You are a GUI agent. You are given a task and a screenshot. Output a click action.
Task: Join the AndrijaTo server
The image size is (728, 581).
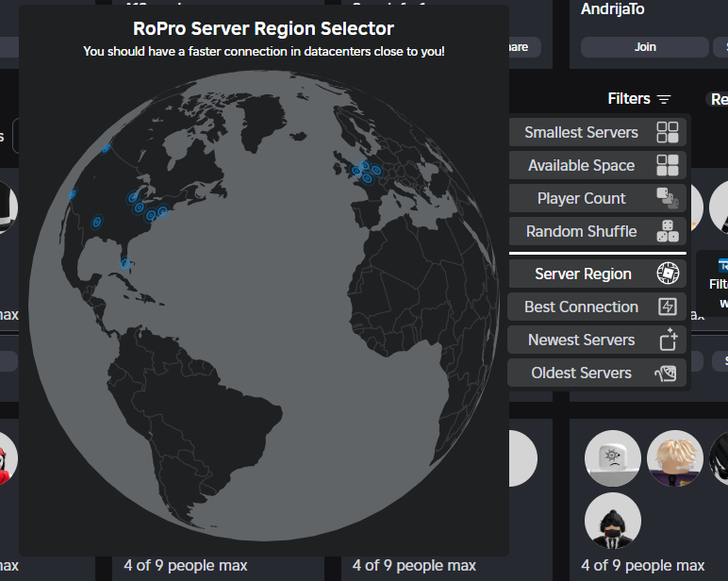(645, 47)
